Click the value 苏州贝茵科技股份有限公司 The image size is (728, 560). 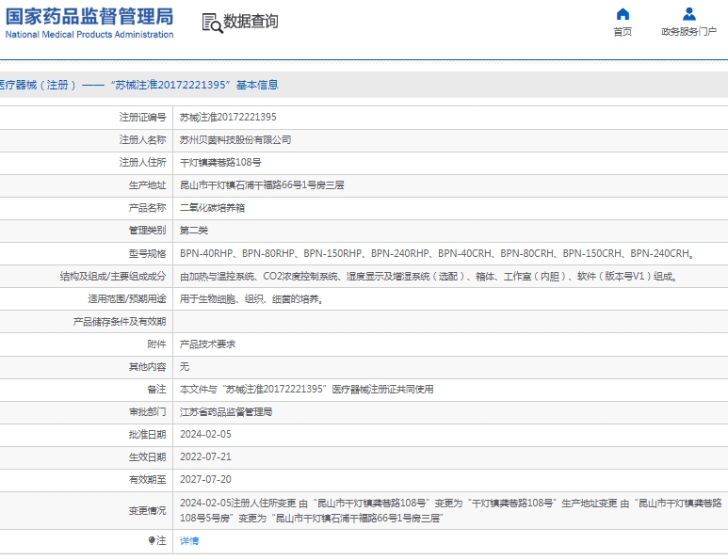point(235,139)
